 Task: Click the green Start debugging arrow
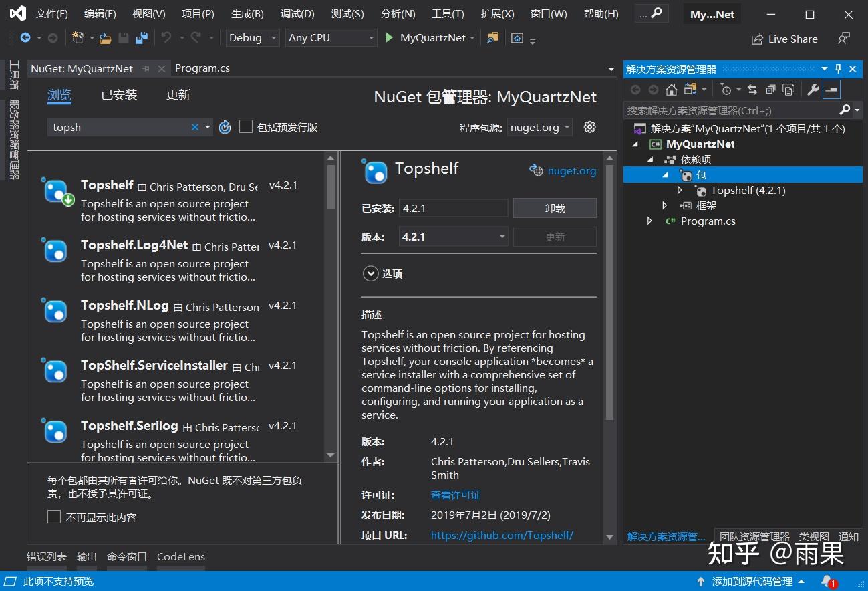(390, 38)
